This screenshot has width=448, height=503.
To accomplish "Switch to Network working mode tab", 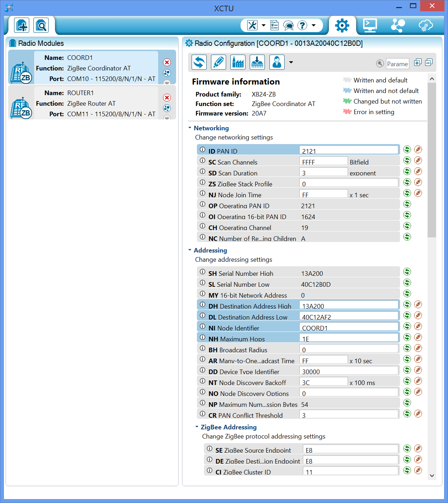I will click(398, 25).
